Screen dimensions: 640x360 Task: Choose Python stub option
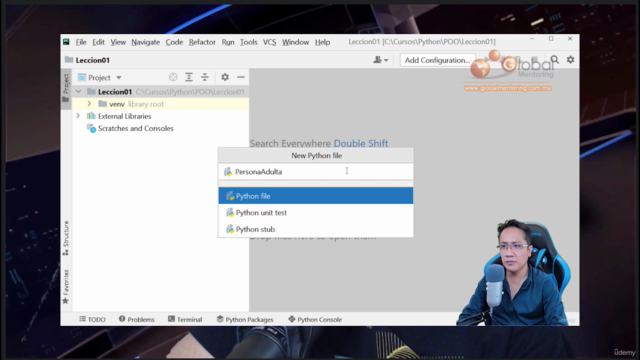(x=316, y=229)
